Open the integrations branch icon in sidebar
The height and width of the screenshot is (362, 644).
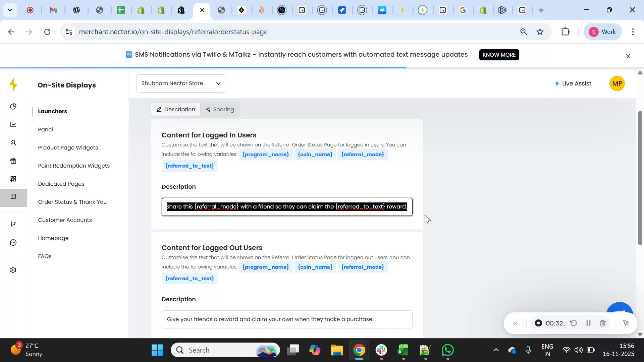pyautogui.click(x=13, y=224)
